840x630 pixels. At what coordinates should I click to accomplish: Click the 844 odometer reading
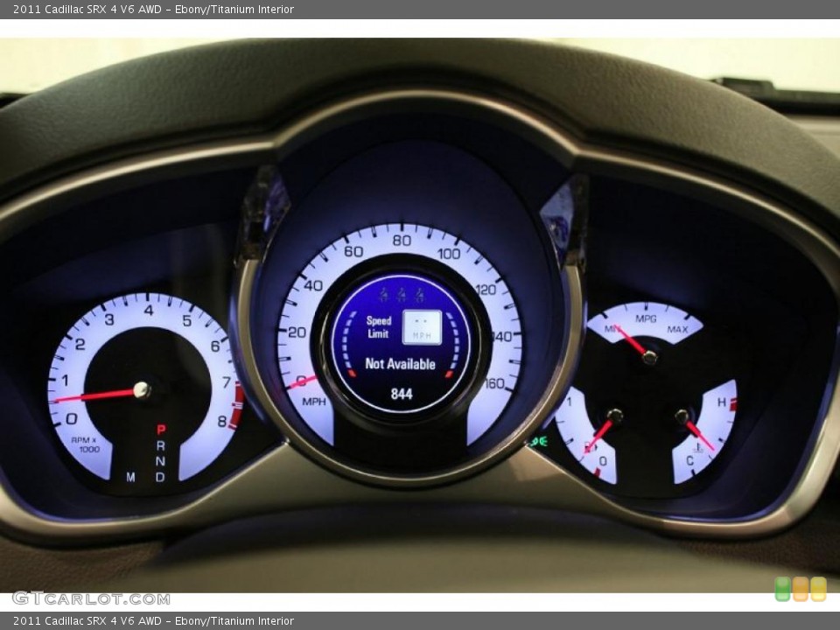pos(402,395)
